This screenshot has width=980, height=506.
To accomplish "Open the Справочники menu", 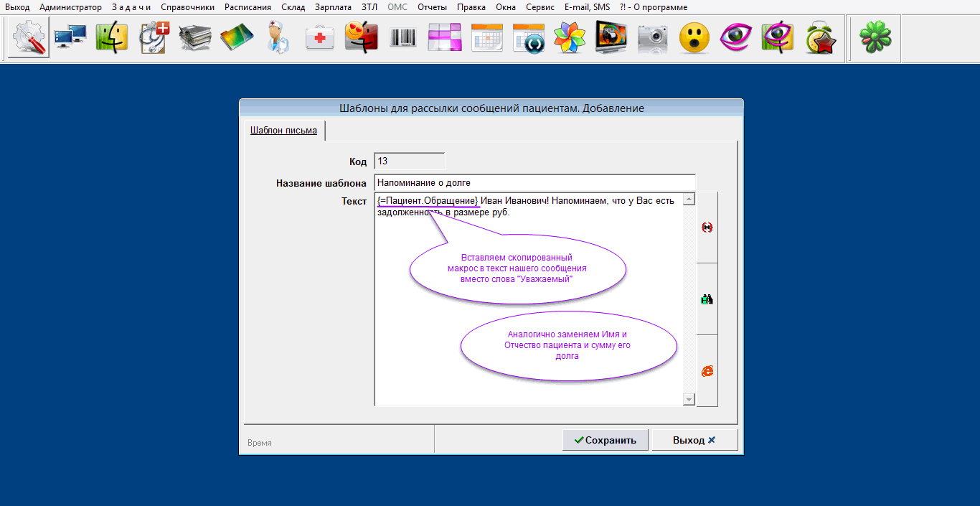I will 187,7.
